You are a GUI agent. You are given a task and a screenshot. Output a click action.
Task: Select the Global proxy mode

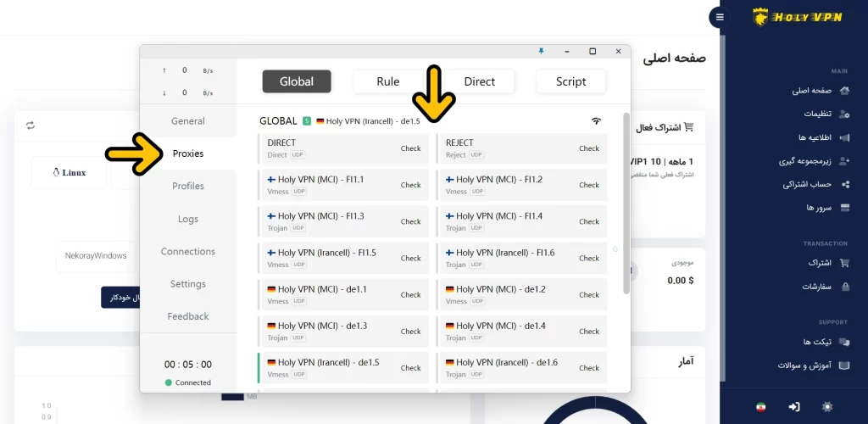[297, 81]
